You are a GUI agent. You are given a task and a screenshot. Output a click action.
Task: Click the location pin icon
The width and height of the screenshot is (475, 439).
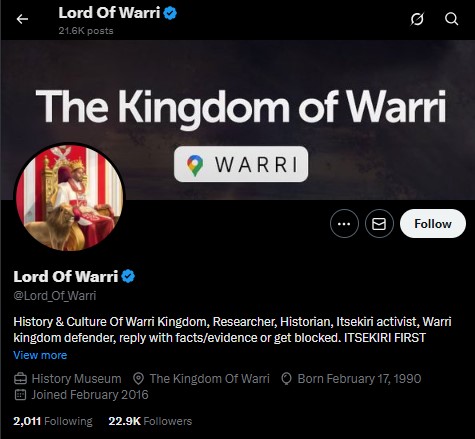tap(138, 379)
